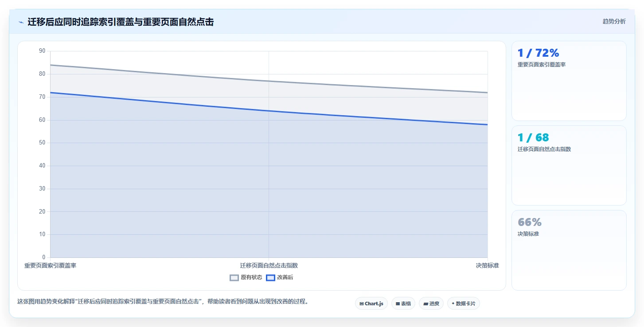Screen dimensions: 644x327
Task: Click the y-axis value 90
Action: [x=42, y=51]
